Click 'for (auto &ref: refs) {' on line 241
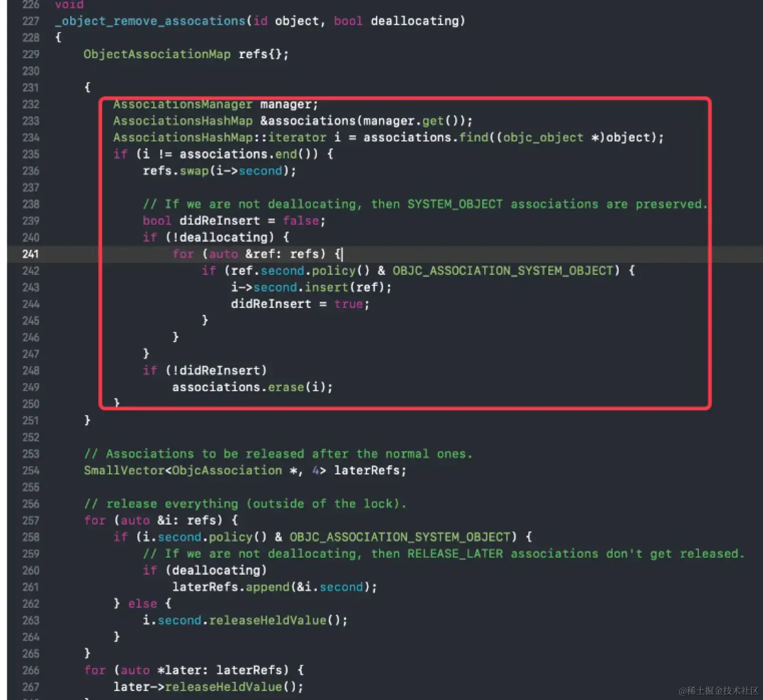The width and height of the screenshot is (763, 700). (257, 254)
